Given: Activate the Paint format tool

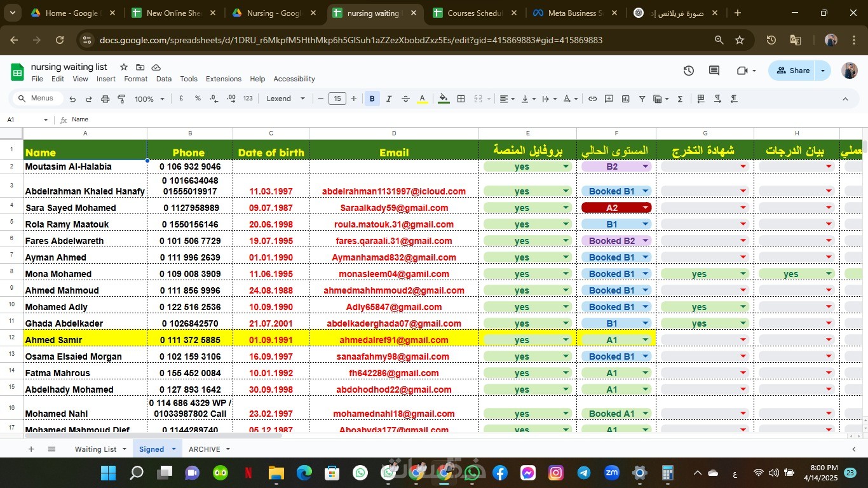Looking at the screenshot, I should [121, 99].
